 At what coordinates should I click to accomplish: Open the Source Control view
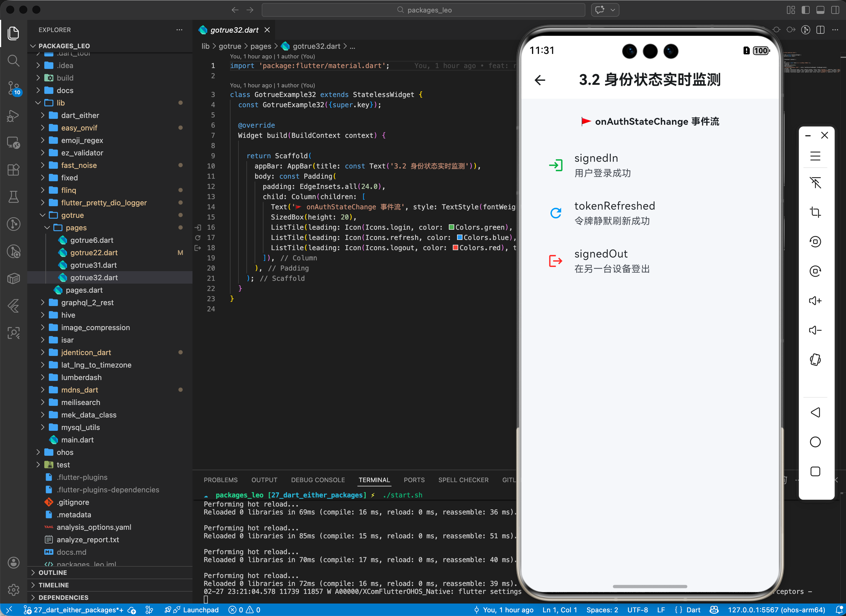click(x=13, y=88)
